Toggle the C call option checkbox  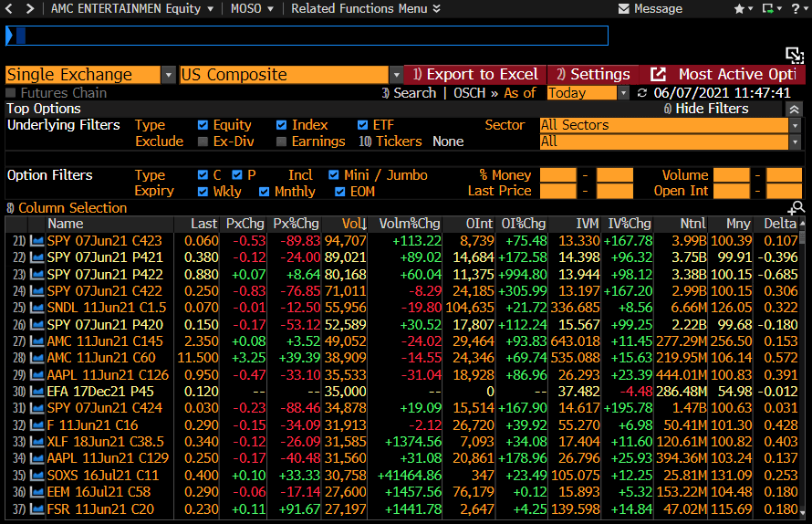tap(203, 175)
